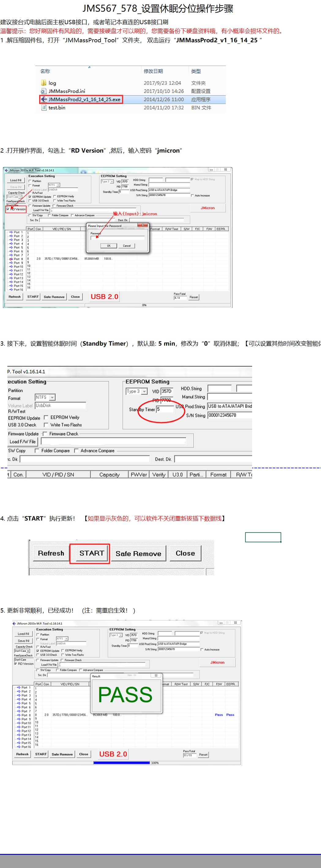Enable Partition checkbox in password-dialog window
The width and height of the screenshot is (321, 868).
click(x=30, y=181)
